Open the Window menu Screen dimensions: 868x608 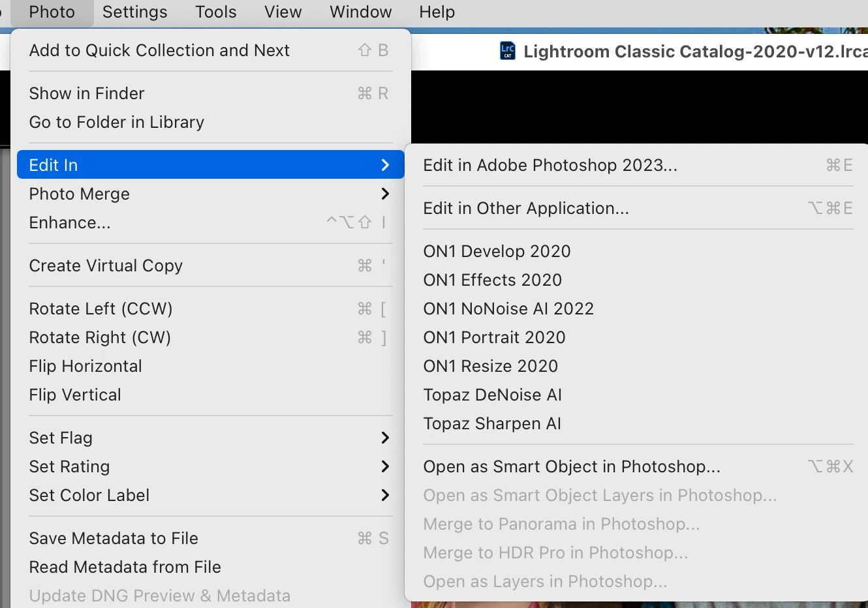coord(361,12)
